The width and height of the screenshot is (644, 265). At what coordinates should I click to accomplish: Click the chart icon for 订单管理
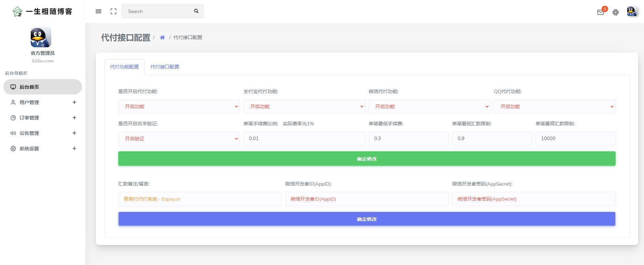(13, 118)
